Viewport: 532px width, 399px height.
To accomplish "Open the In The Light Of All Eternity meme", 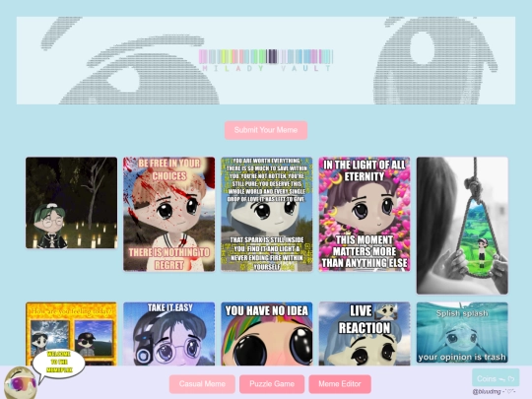I will click(x=365, y=214).
